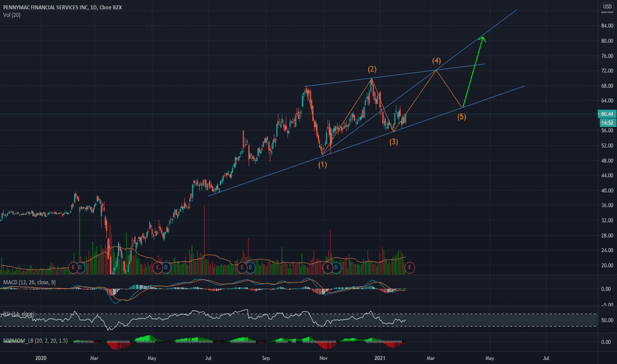Select the wave label (4)
The width and height of the screenshot is (617, 364).
click(436, 61)
